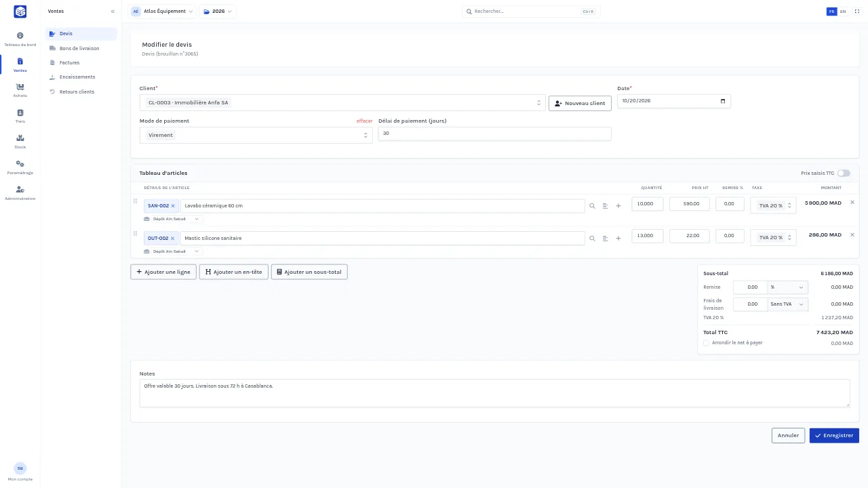Open the Bons de livraison menu
Screen dimensions: 868x488
(81, 48)
